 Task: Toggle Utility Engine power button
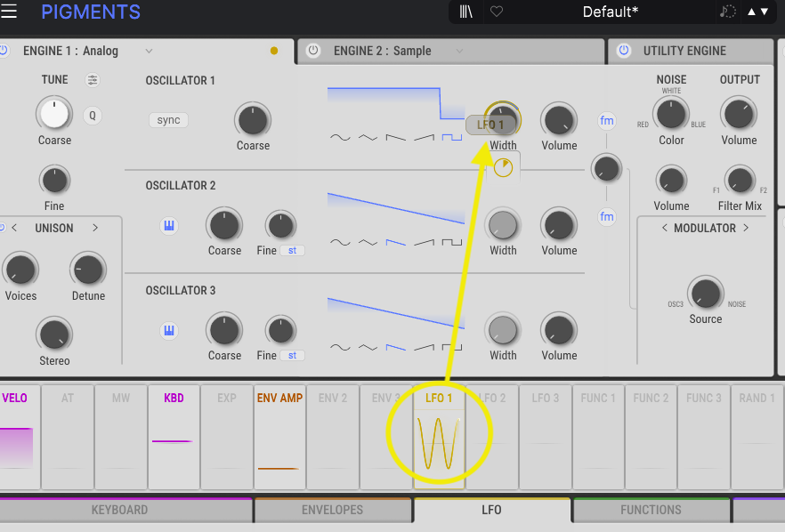623,51
